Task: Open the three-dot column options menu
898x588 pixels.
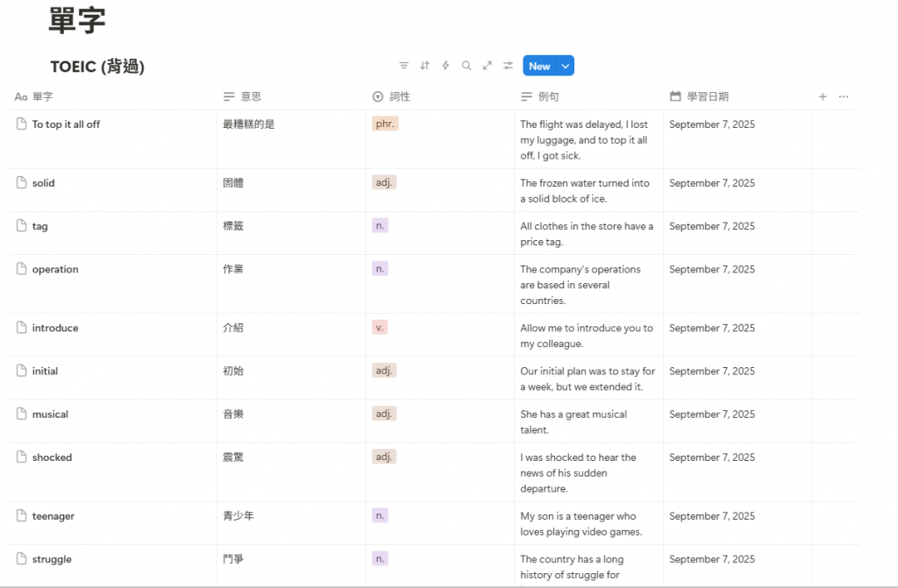Action: pos(844,96)
